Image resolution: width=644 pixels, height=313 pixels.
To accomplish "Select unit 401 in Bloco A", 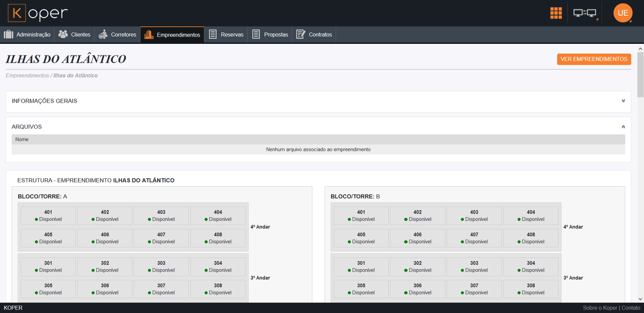I will coord(48,216).
